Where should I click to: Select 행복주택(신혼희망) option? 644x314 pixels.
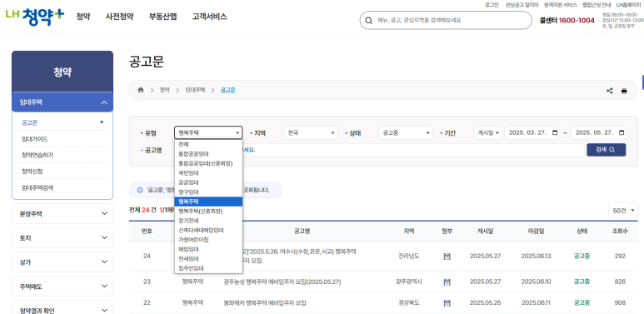[208, 211]
